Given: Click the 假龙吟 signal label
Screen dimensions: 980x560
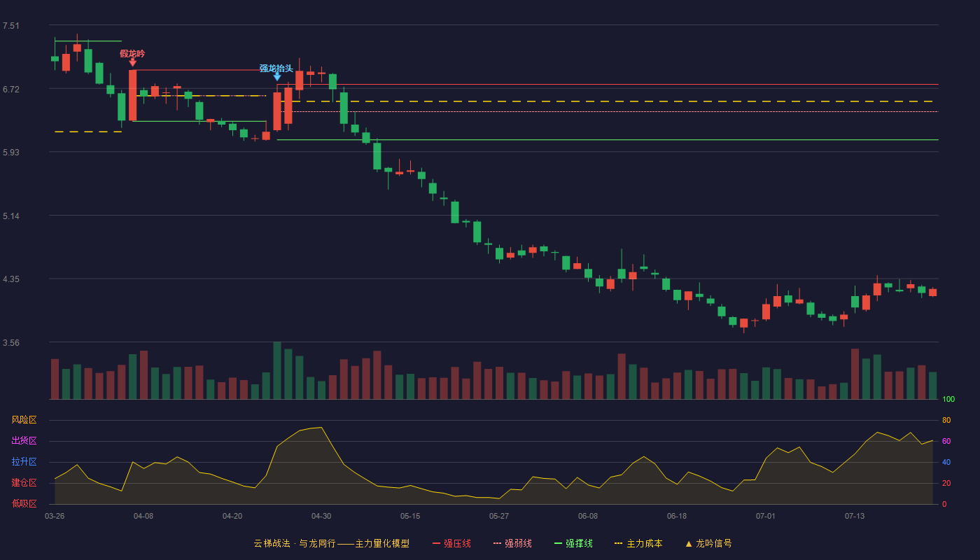Looking at the screenshot, I should (x=132, y=53).
